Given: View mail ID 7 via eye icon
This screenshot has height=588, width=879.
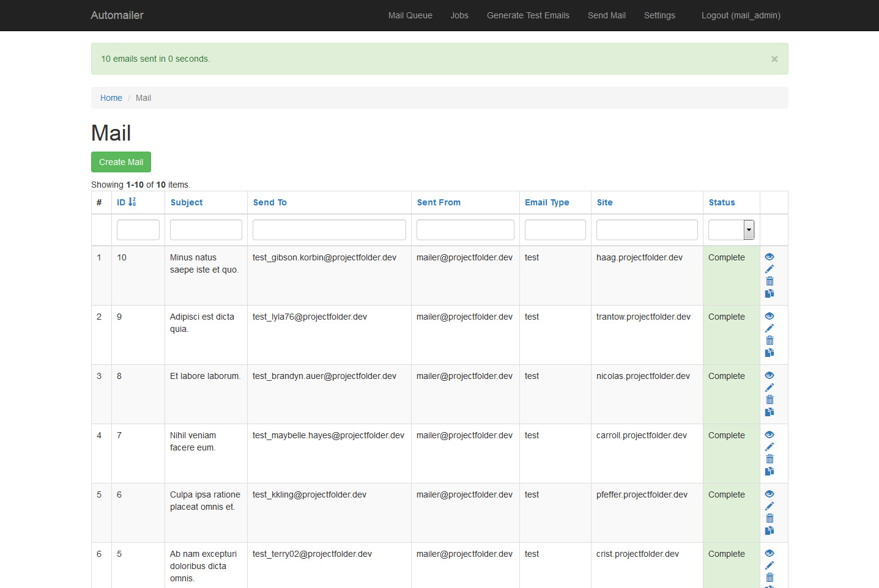Looking at the screenshot, I should (770, 435).
